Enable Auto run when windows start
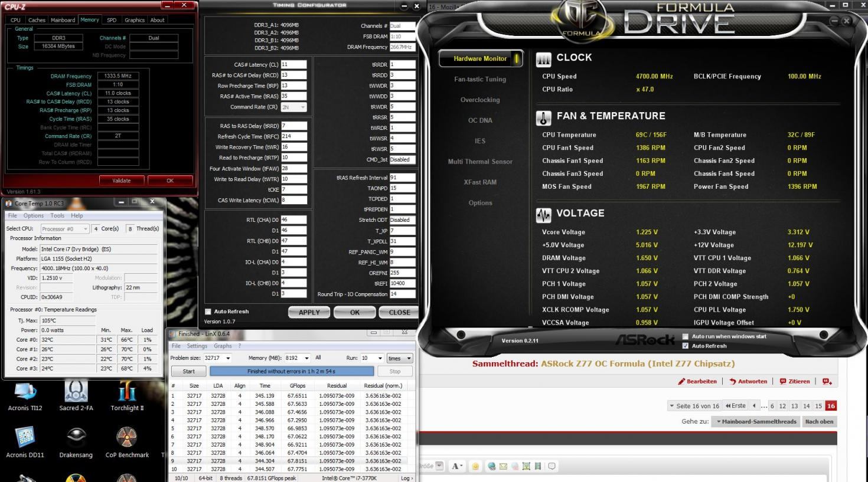Screen dimensions: 868x482 [x=685, y=336]
